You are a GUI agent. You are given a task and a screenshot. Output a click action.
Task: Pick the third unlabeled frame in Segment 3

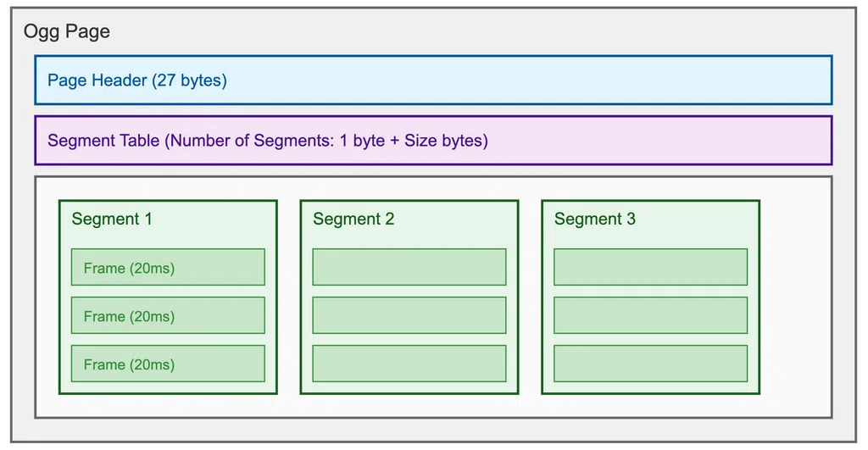point(651,364)
